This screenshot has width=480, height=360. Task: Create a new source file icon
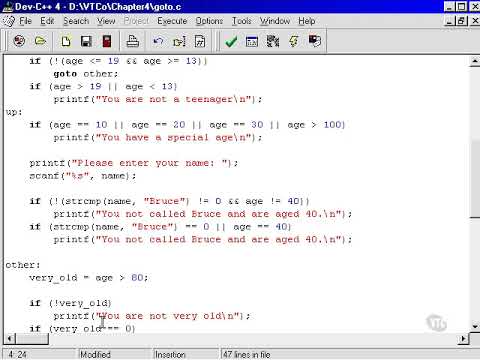tap(66, 41)
